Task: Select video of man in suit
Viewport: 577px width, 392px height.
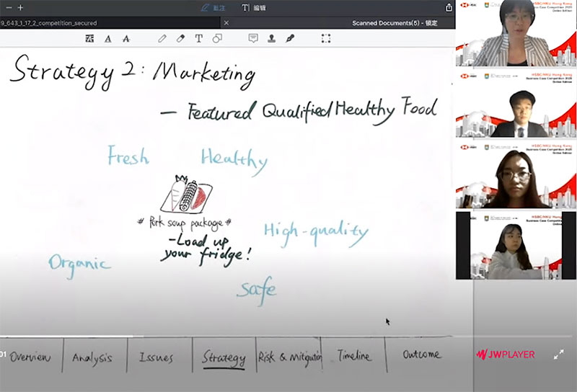Action: click(516, 104)
